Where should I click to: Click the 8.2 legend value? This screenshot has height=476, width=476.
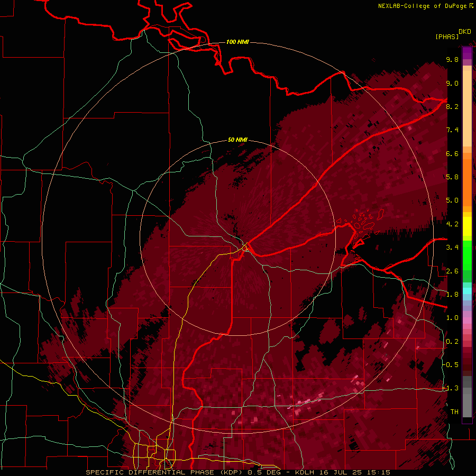click(x=452, y=106)
